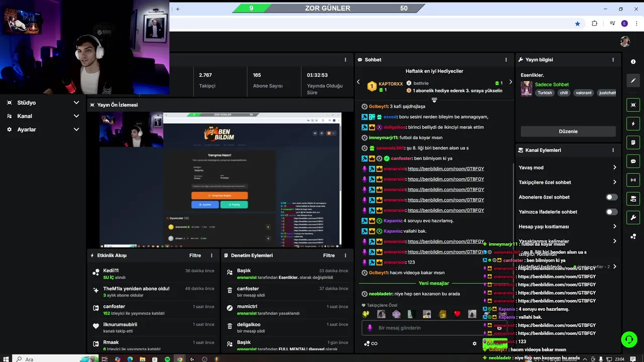Open stats panel three-dot menu
The height and width of the screenshot is (362, 644).
tap(345, 60)
